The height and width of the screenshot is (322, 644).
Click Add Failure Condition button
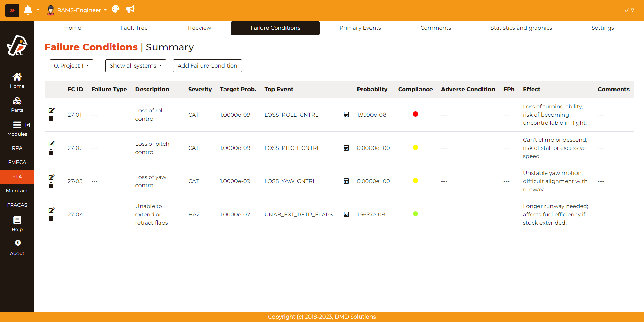(207, 66)
